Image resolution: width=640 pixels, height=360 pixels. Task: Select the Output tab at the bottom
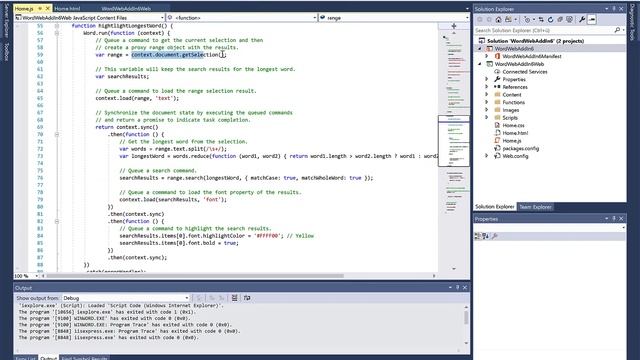click(x=49, y=358)
